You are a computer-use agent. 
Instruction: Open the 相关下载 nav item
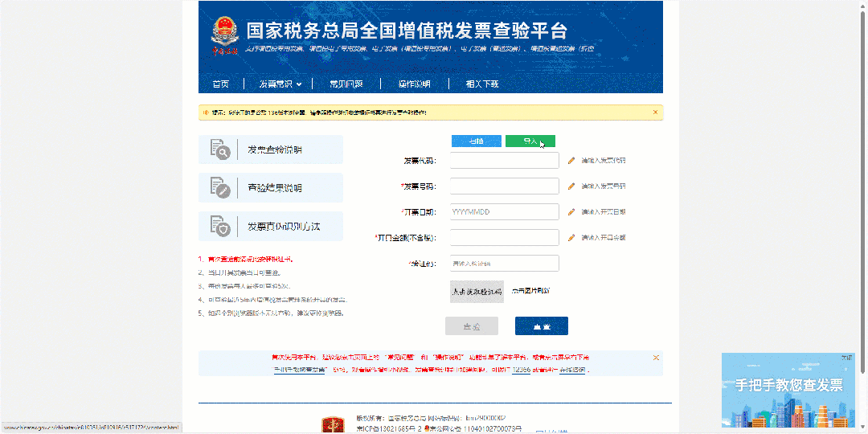click(x=482, y=84)
